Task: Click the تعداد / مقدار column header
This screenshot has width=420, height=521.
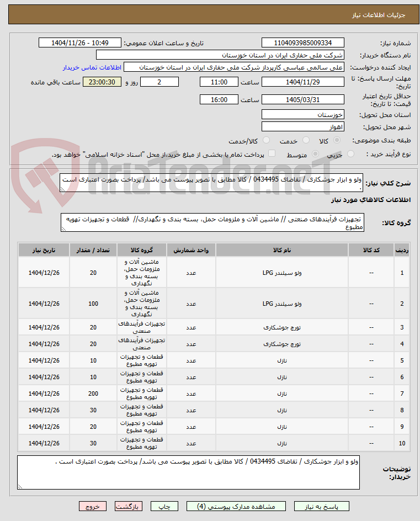Action: coord(93,250)
